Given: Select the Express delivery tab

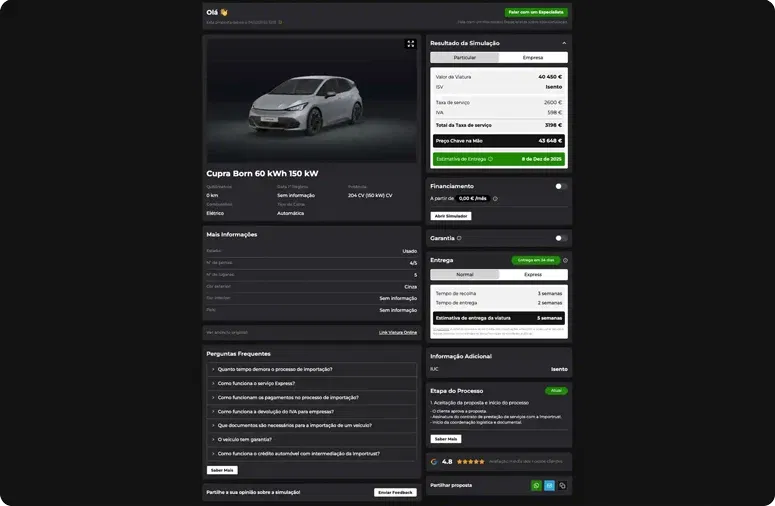Looking at the screenshot, I should pos(533,274).
